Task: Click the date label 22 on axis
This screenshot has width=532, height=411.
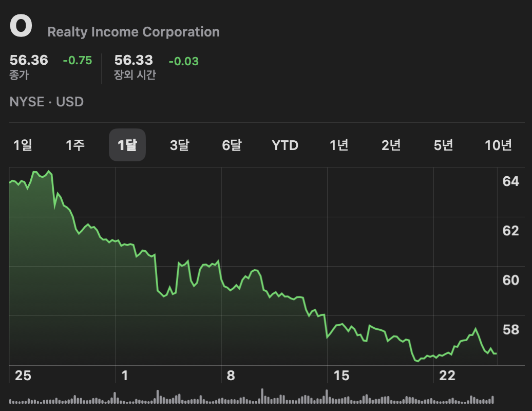Action: (447, 376)
